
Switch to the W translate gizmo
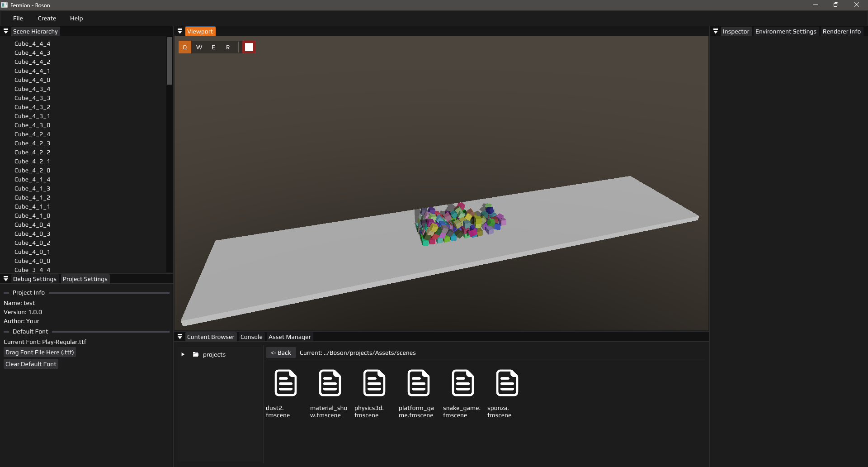click(199, 47)
